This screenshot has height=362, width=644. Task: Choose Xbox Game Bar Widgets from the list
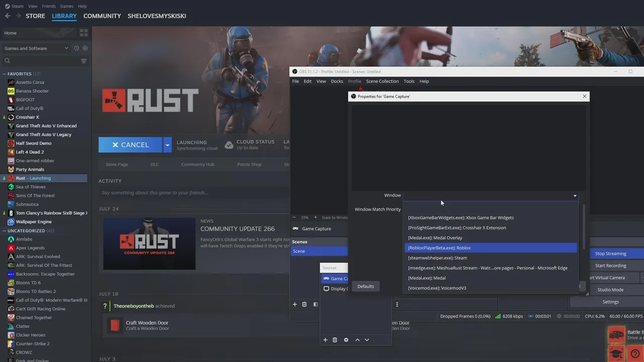coord(491,218)
